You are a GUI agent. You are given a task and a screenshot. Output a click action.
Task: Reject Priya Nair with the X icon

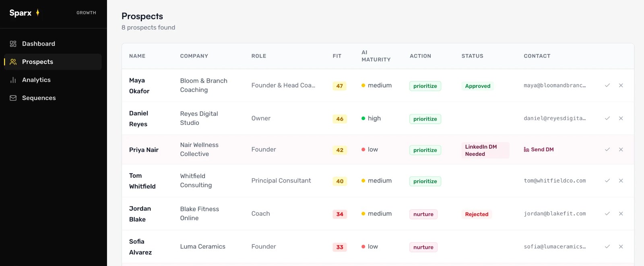(621, 150)
